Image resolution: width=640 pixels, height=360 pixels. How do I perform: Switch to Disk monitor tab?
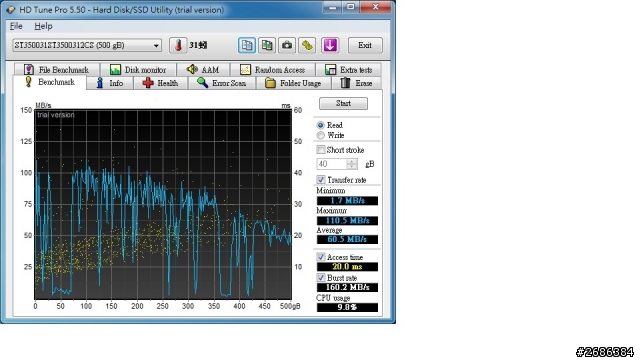click(x=138, y=70)
